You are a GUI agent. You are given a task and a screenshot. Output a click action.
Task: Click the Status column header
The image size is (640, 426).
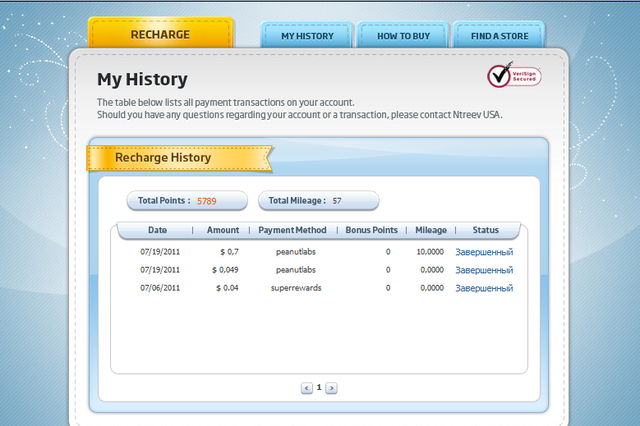click(x=485, y=230)
